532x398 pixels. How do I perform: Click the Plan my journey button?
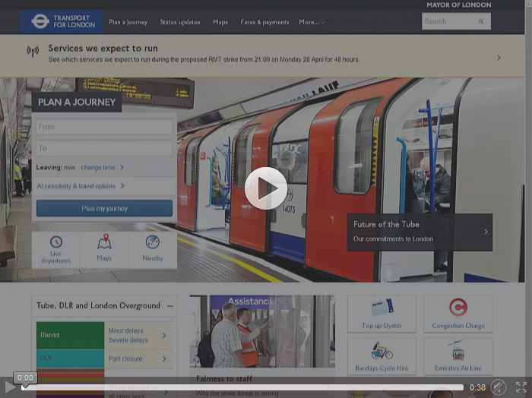(105, 208)
